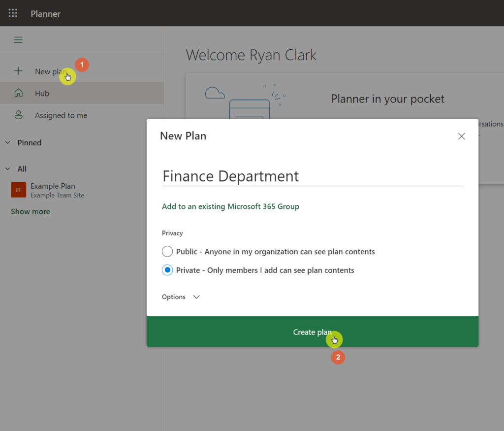Click the Planner in your pocket heading
Viewport: 504px width, 431px height.
388,99
